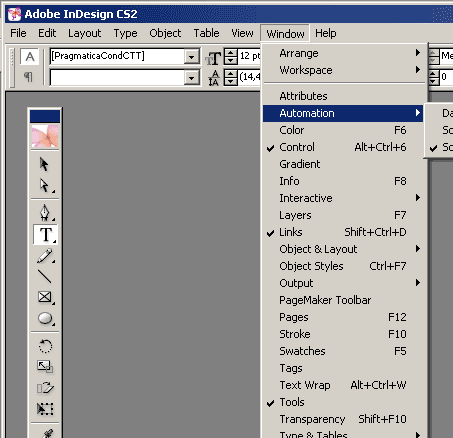The width and height of the screenshot is (453, 438).
Task: Select the Free Transform tool
Action: point(45,409)
